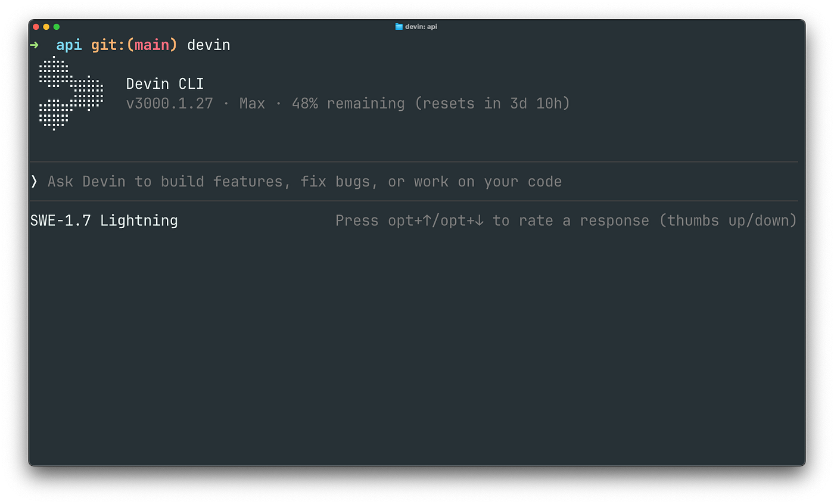Screen dimensions: 834x504
Task: Click the "Devin CLI" heading text
Action: tap(165, 84)
